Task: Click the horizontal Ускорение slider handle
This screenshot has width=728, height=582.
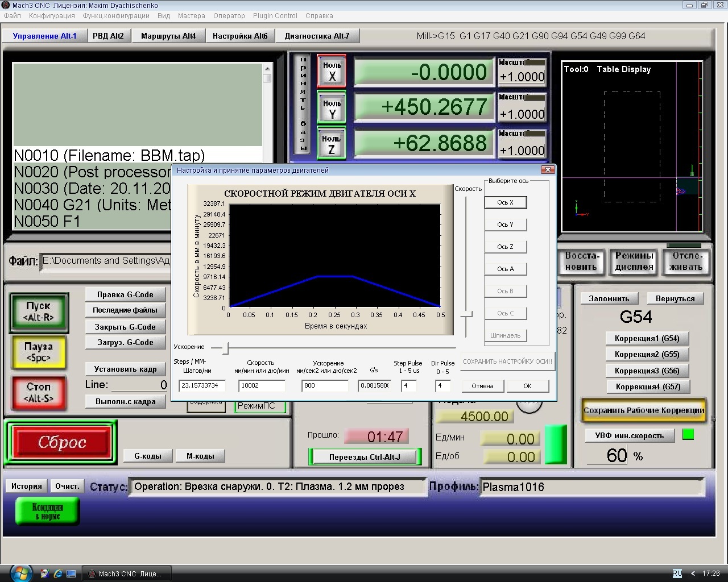Action: tap(226, 348)
